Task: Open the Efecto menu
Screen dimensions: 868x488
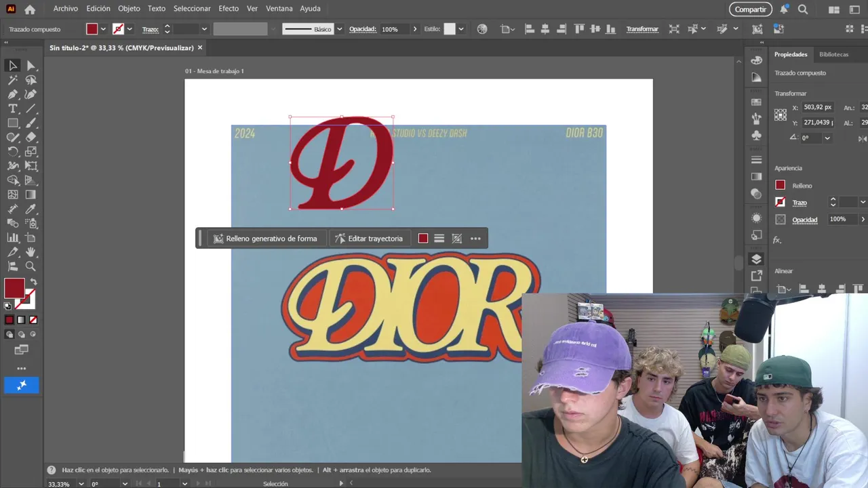Action: [x=229, y=9]
